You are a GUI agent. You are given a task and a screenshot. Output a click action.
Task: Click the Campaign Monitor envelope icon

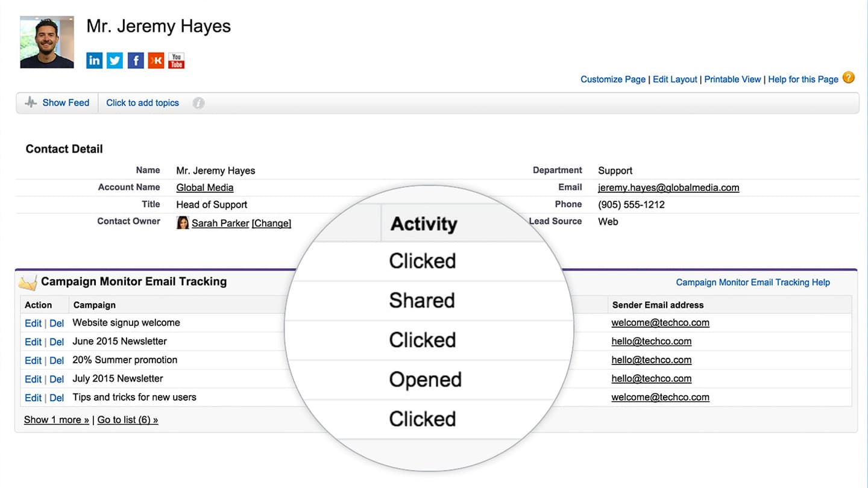tap(28, 282)
